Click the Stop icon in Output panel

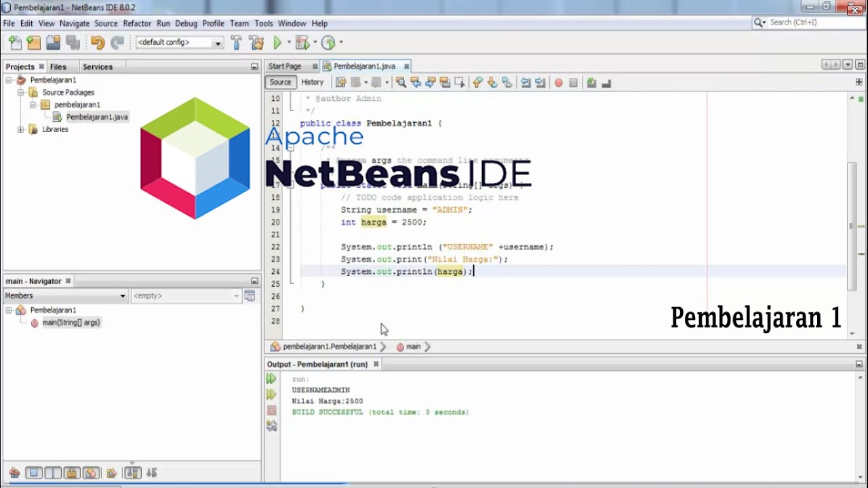(x=271, y=411)
